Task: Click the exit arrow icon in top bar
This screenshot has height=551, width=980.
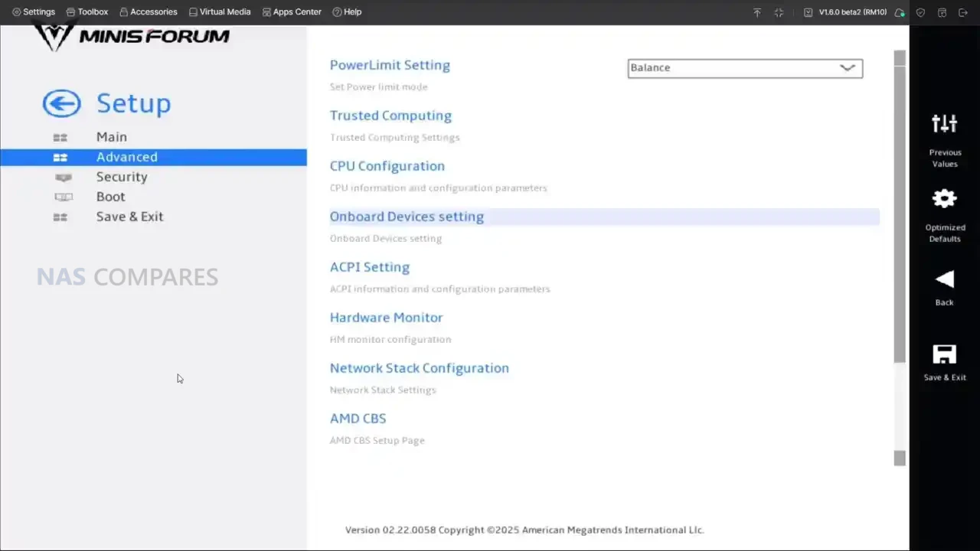Action: (963, 12)
